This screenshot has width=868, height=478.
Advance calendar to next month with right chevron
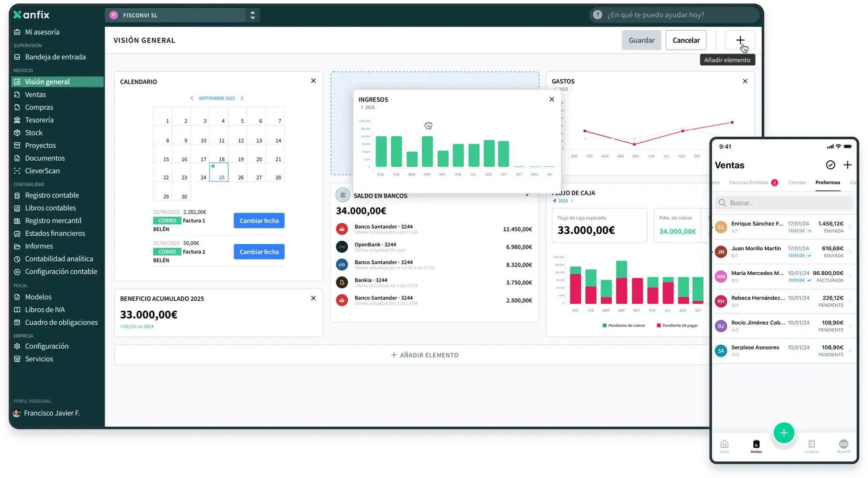coord(243,98)
